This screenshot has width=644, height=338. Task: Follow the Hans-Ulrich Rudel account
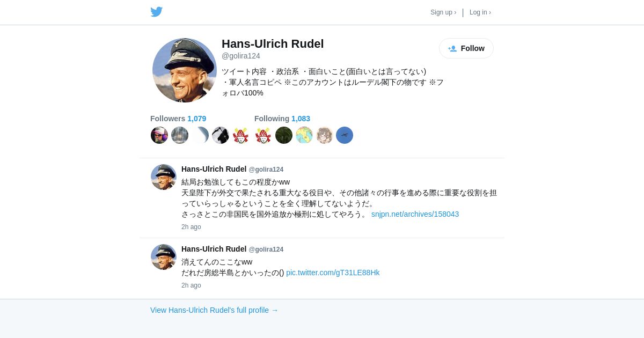click(466, 48)
